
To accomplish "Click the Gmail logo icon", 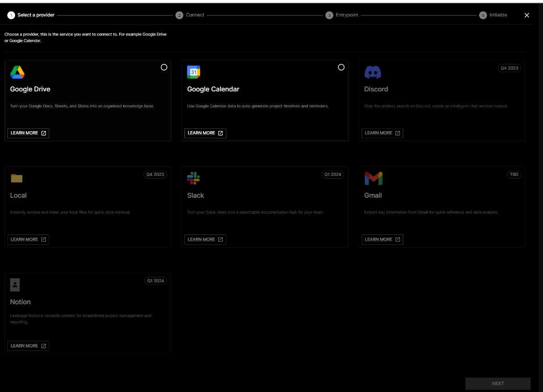I will [x=373, y=178].
